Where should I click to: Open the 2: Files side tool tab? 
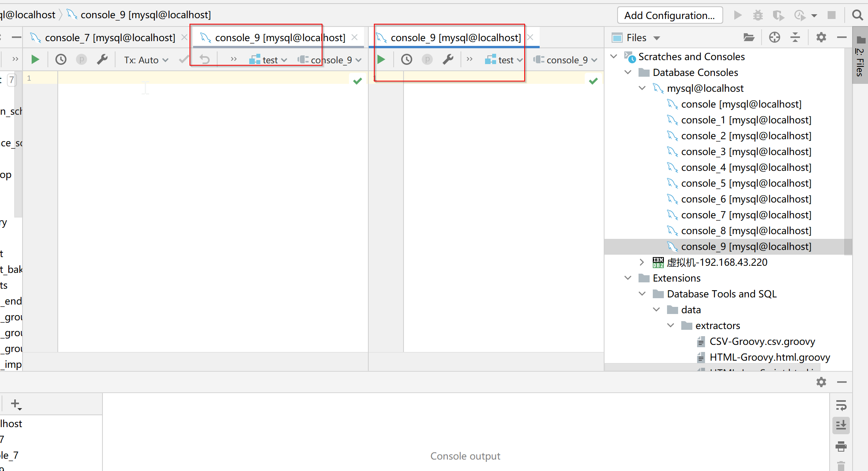(x=860, y=55)
